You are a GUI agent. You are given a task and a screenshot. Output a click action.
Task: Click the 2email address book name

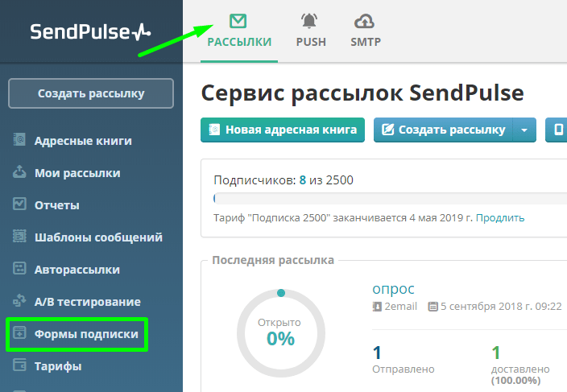(x=400, y=307)
